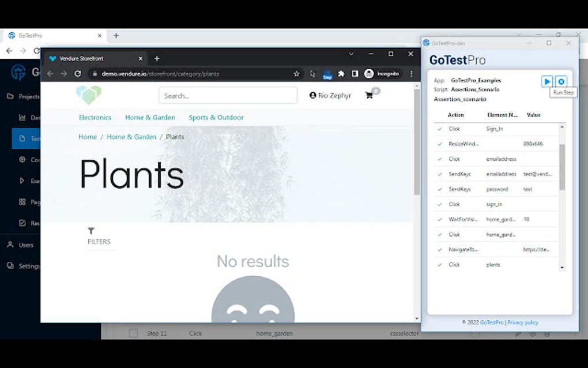Open Settings in the GoTestPro sidebar
This screenshot has width=588, height=368.
point(23,266)
